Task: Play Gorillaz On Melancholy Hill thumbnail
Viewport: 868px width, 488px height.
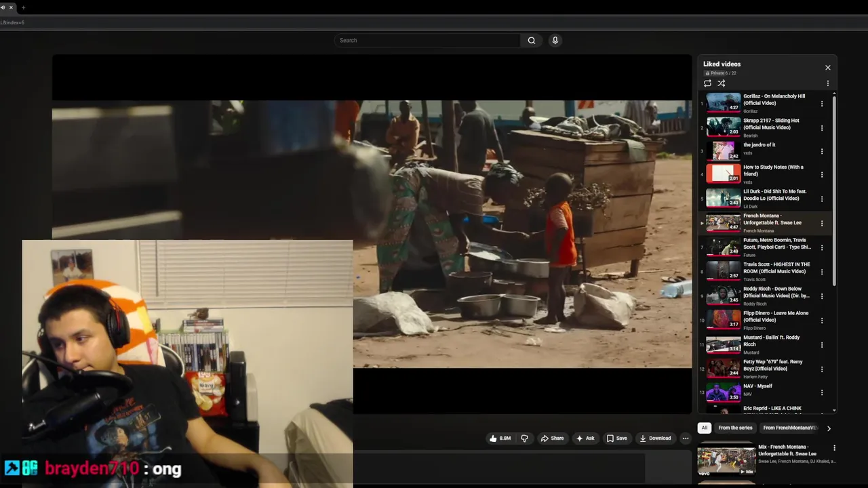Action: click(x=724, y=102)
